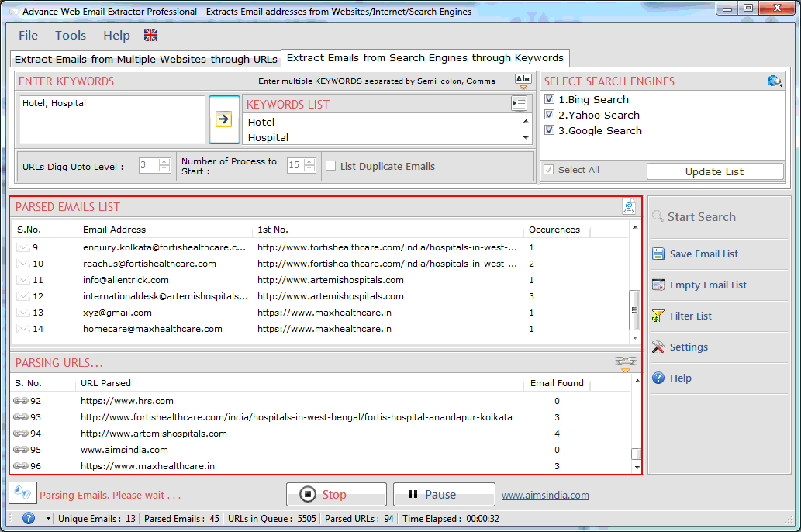801x532 pixels.
Task: Click the Pause button
Action: click(x=444, y=494)
